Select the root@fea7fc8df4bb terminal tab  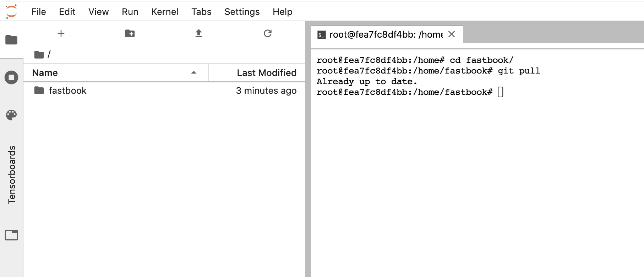(386, 34)
